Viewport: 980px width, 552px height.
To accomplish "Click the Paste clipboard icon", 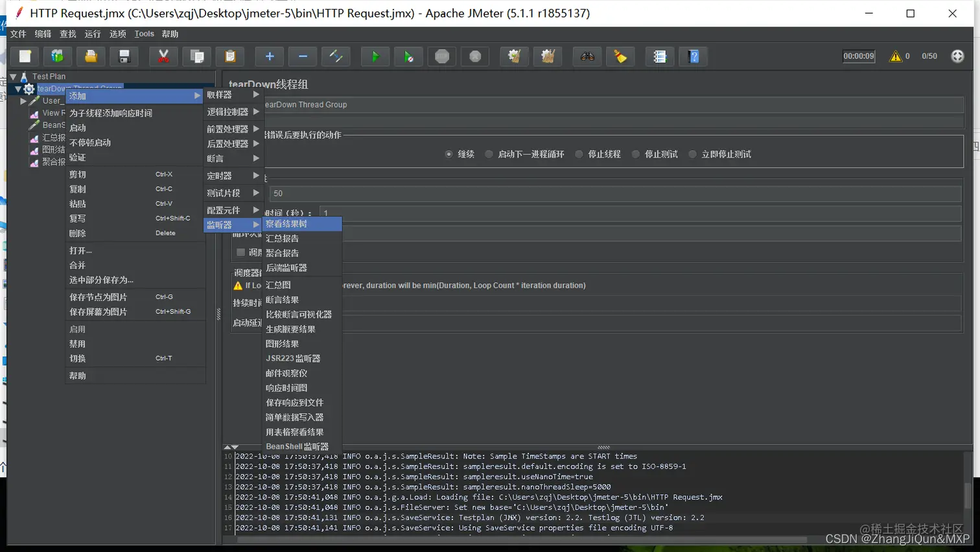I will click(x=230, y=56).
